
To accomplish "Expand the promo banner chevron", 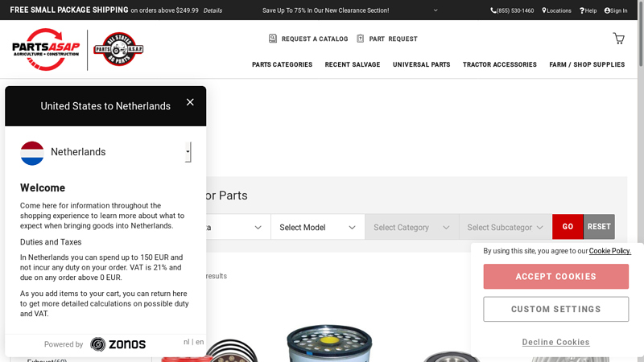I will click(x=436, y=10).
